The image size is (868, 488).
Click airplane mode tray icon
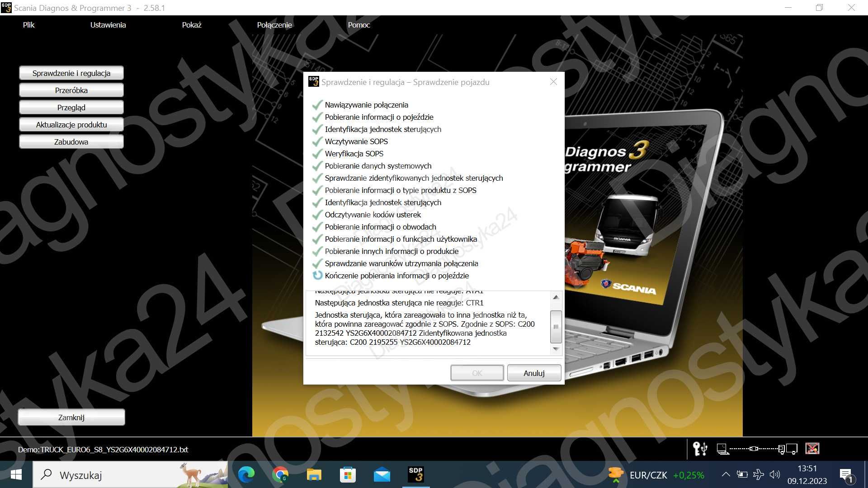point(758,474)
